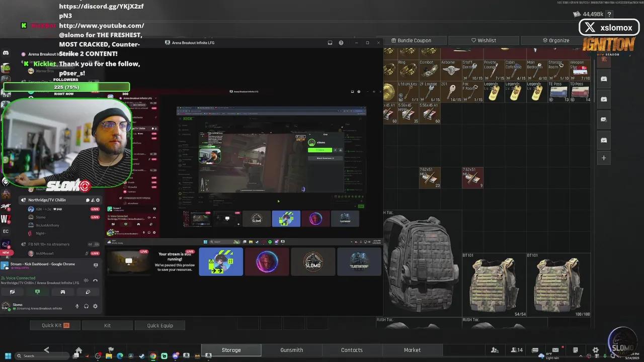Image resolution: width=644 pixels, height=362 pixels.
Task: Switch to the Gunsmith tab
Action: click(292, 350)
